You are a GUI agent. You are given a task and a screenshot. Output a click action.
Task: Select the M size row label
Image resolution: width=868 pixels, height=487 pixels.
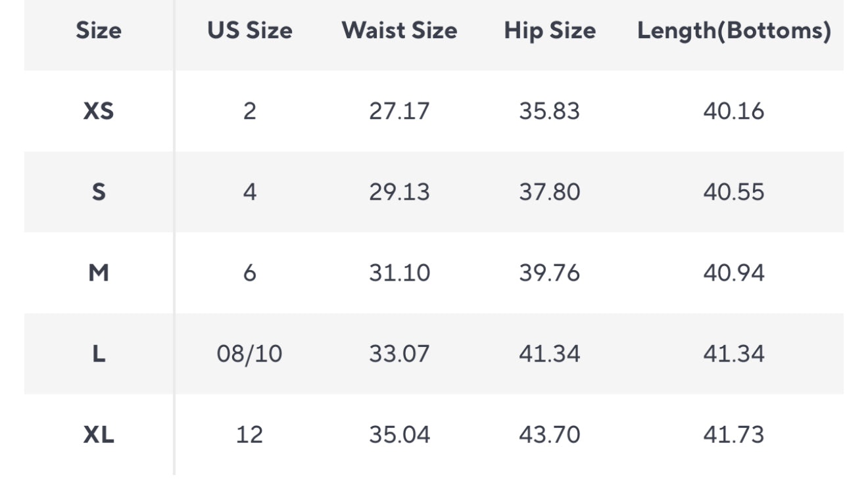coord(99,273)
